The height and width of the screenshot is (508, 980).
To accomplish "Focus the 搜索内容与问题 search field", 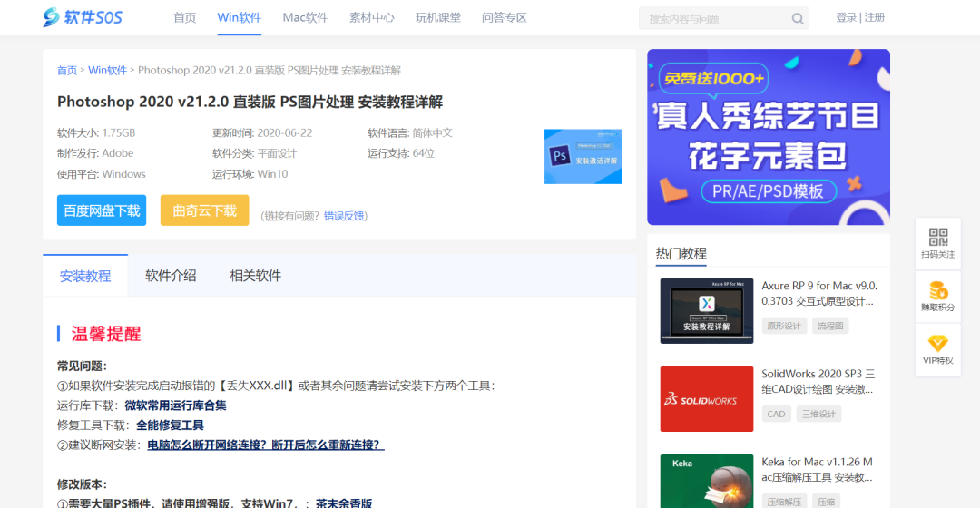I will point(712,18).
